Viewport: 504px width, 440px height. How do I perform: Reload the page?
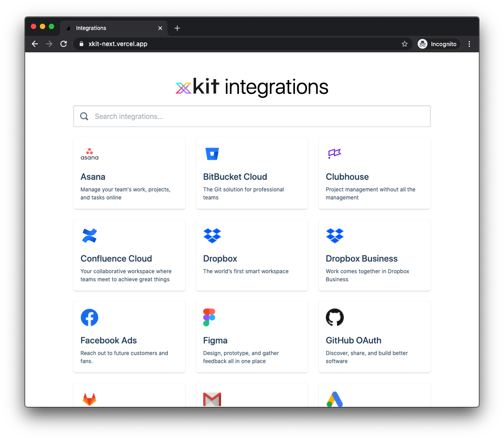(64, 44)
